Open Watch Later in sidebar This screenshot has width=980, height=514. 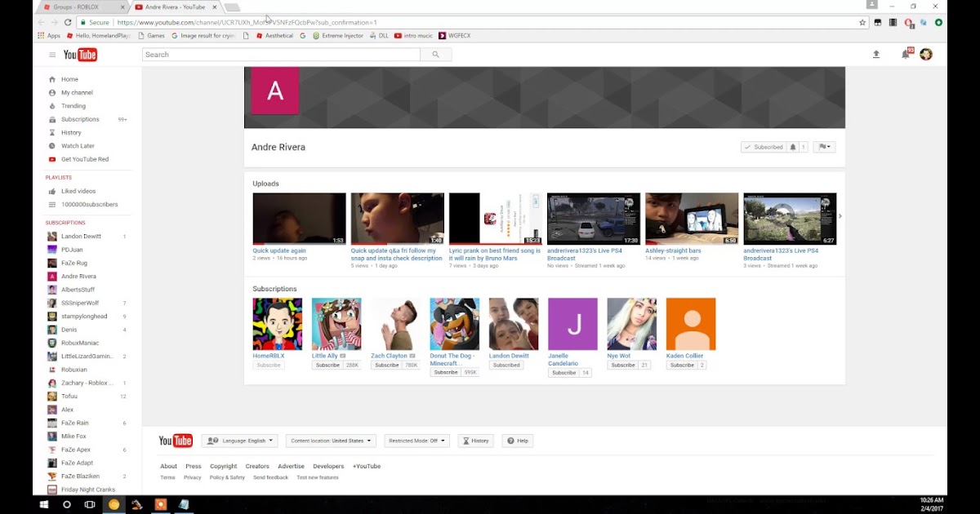(78, 146)
